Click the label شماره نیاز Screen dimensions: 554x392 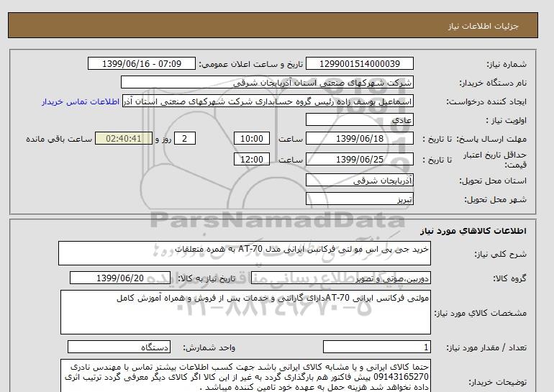coord(507,64)
